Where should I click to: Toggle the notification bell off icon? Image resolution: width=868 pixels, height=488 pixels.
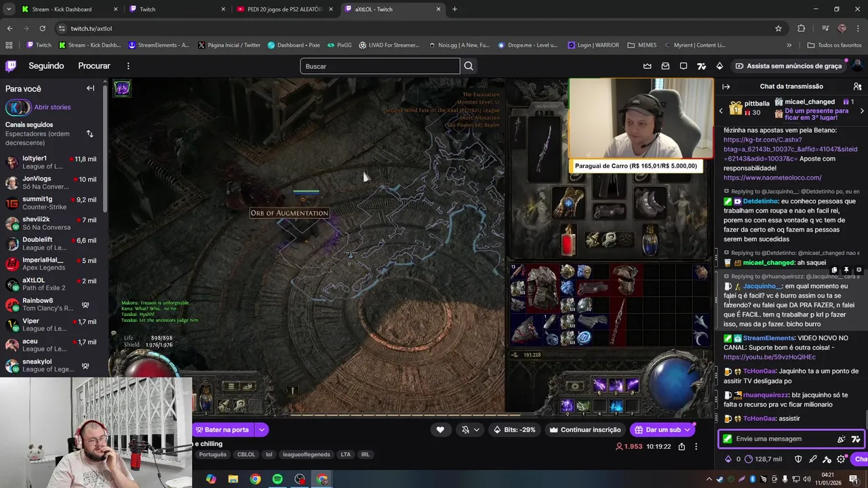tap(465, 430)
